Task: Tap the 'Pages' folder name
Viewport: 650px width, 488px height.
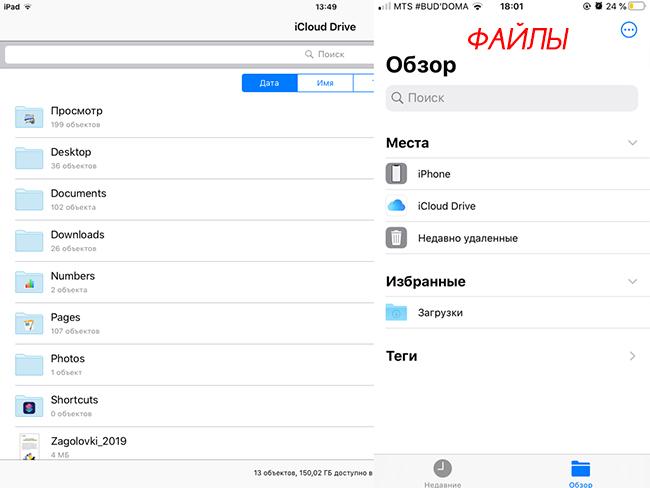Action: (65, 318)
